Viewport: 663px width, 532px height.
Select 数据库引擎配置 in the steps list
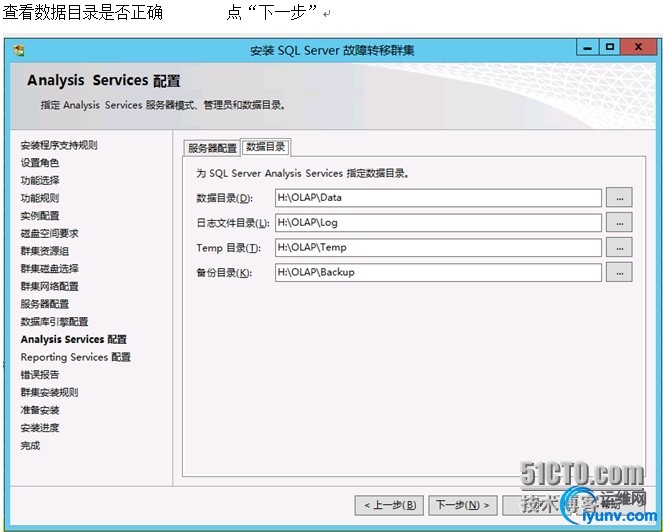coord(54,322)
